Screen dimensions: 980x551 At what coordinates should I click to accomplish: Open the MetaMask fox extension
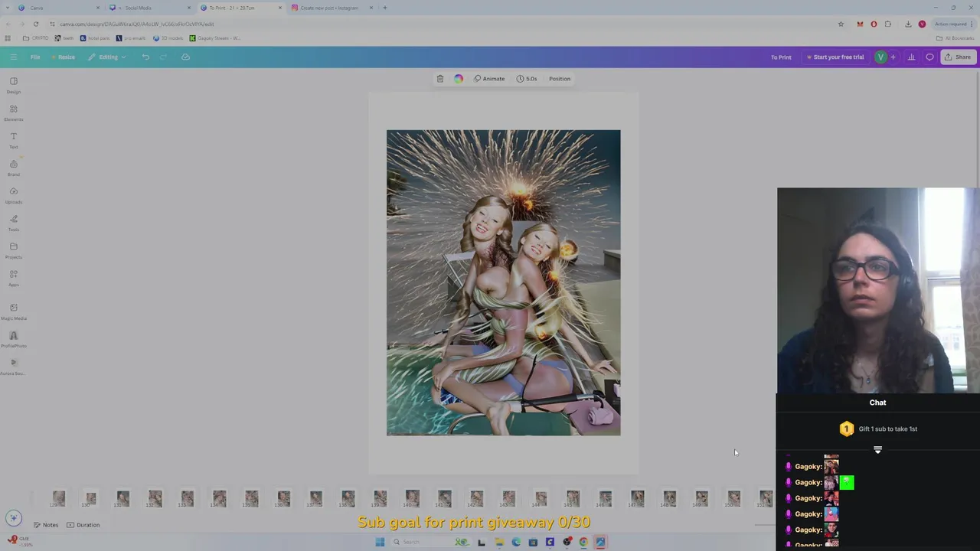click(x=860, y=24)
